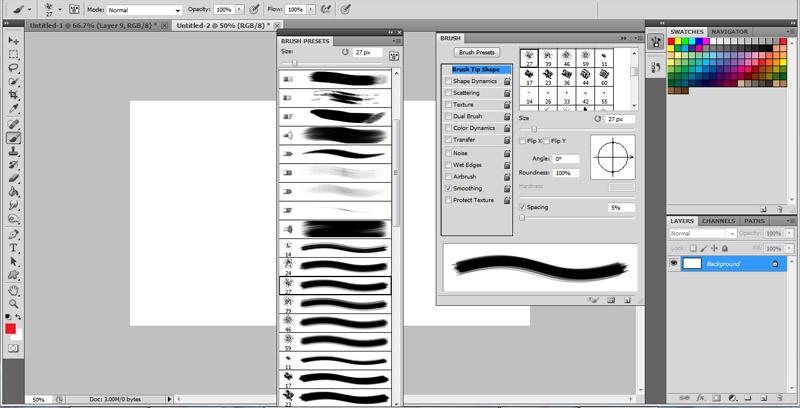Hide the Background layer eye icon
This screenshot has height=408, width=800.
click(673, 263)
